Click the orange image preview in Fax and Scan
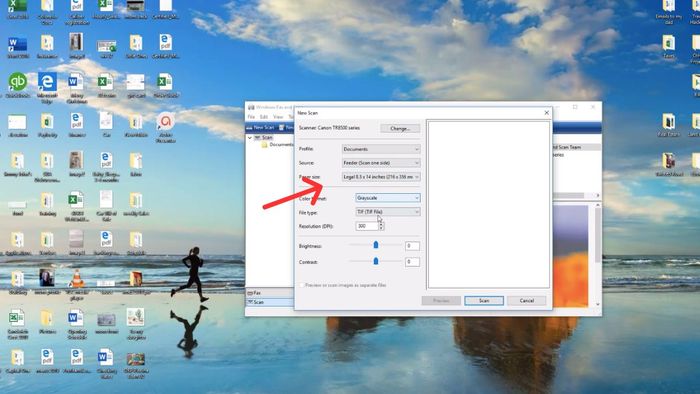 570,256
